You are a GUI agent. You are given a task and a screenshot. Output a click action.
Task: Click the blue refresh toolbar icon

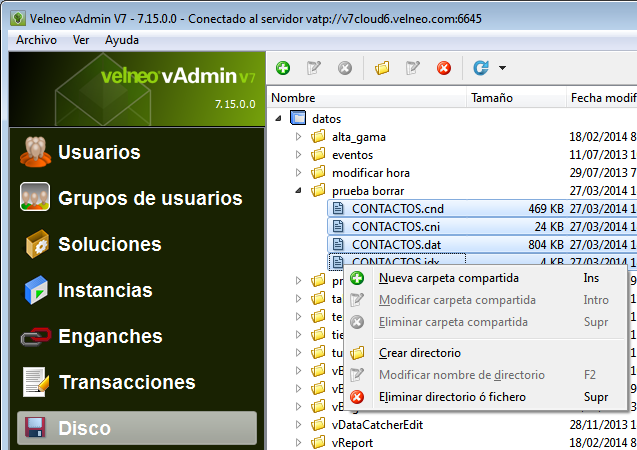click(481, 68)
